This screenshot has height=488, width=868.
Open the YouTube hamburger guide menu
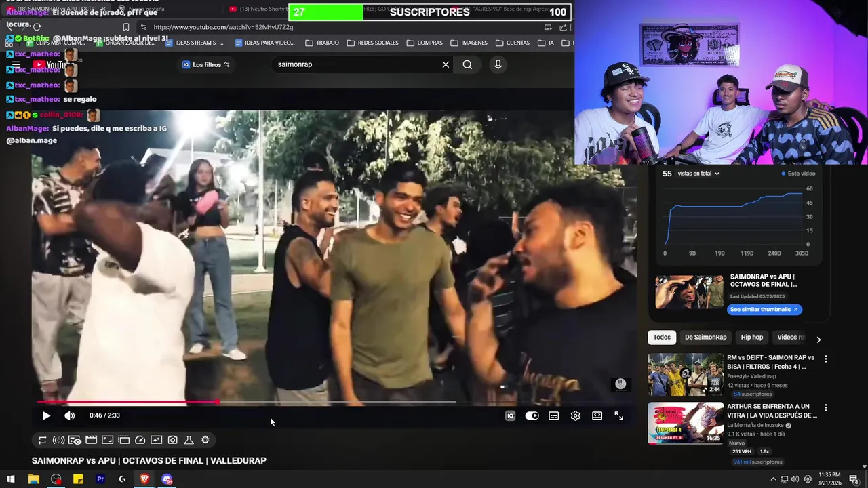point(16,65)
